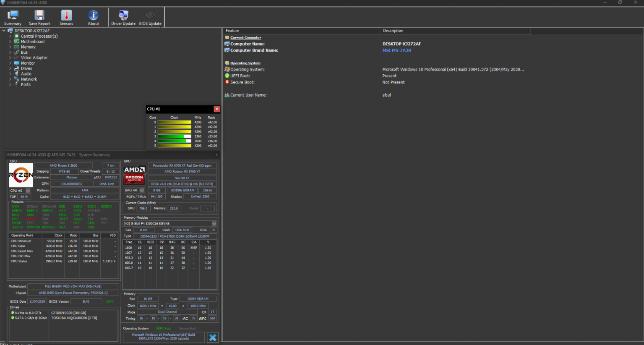Click the Monitor tree icon
The height and width of the screenshot is (345, 644).
tap(17, 63)
